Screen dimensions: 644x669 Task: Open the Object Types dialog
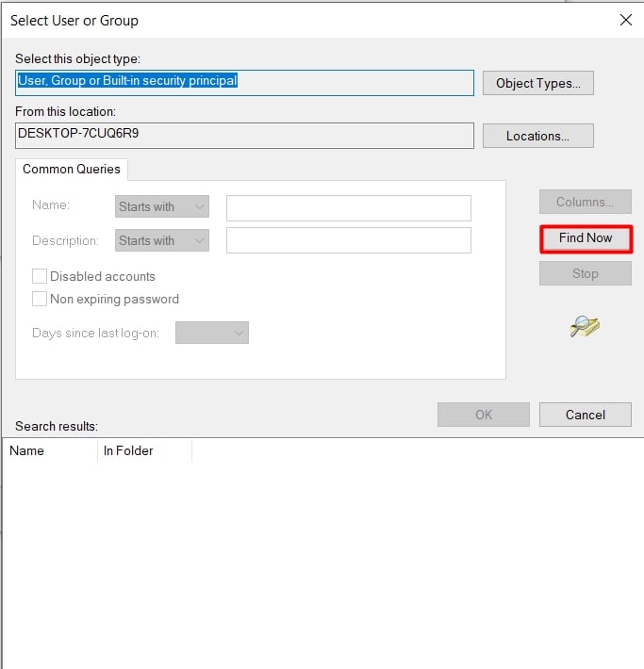[538, 83]
